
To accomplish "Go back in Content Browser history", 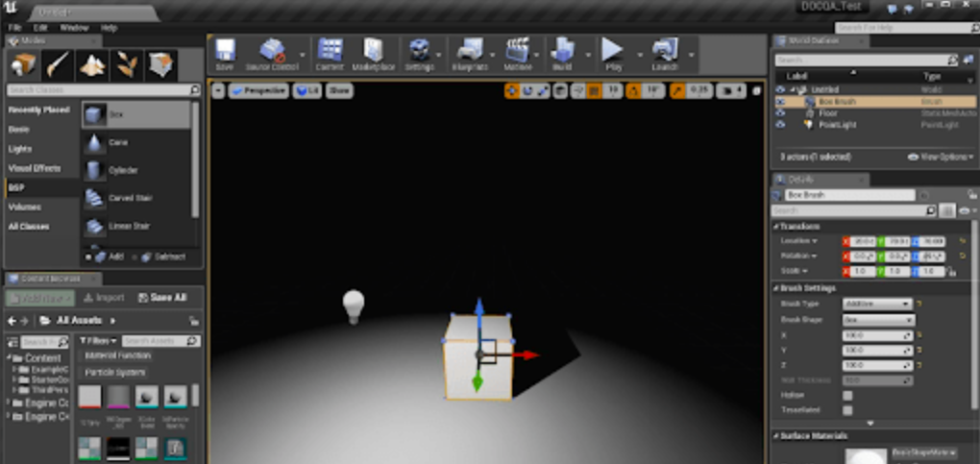I will [x=12, y=321].
